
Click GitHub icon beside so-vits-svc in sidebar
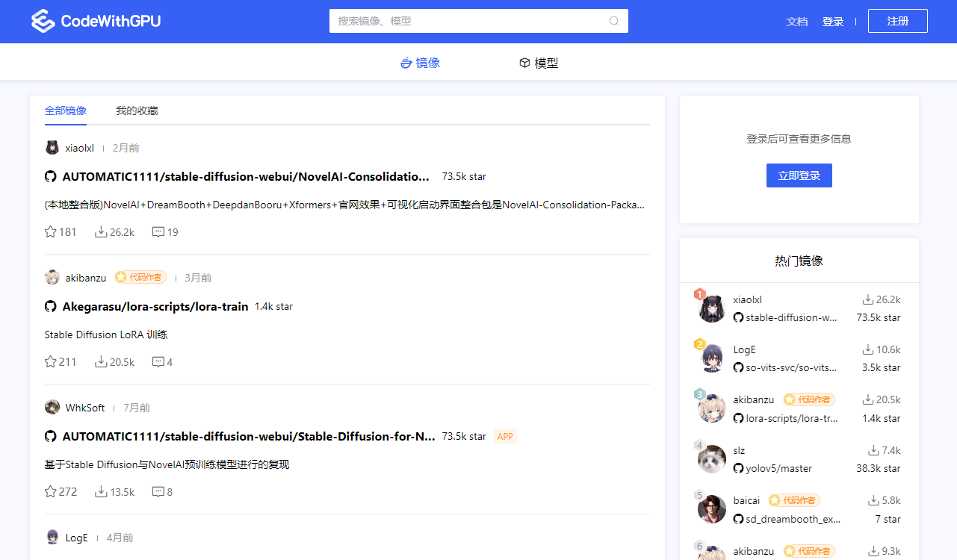coord(738,367)
